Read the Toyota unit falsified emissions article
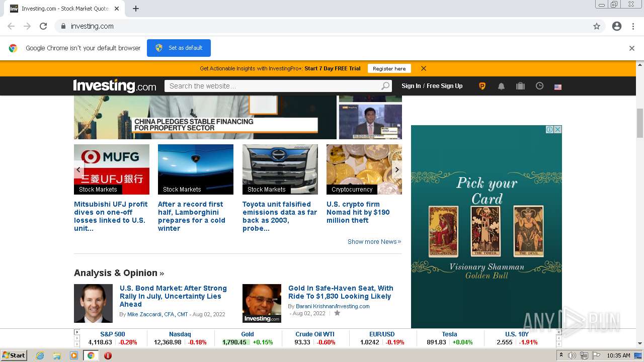The height and width of the screenshot is (362, 644). [x=280, y=216]
